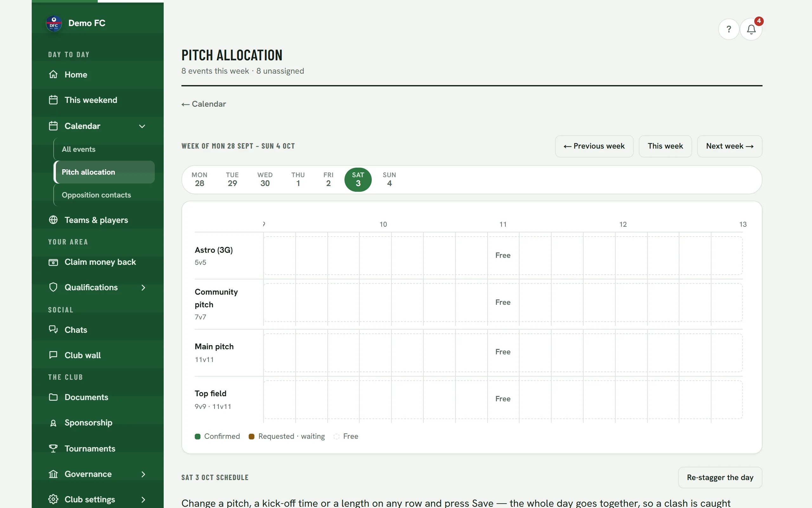Select SUN 4 day tab

pyautogui.click(x=389, y=179)
